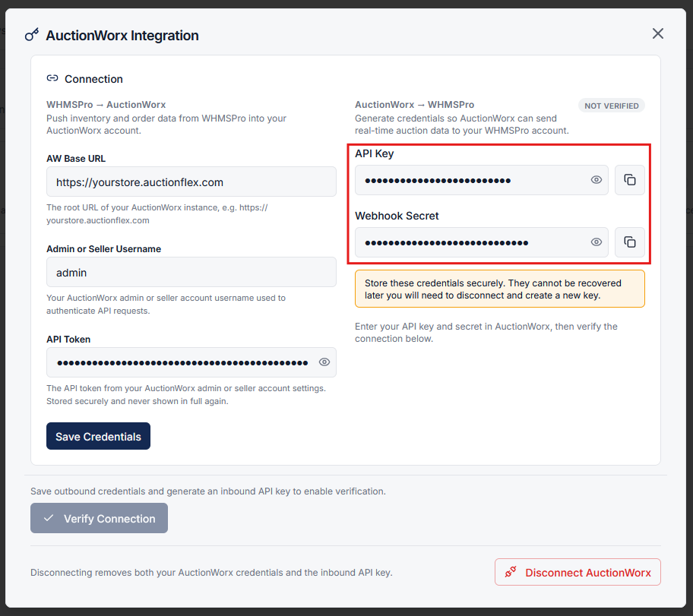Click the 'API Key' label
This screenshot has width=693, height=616.
[374, 153]
